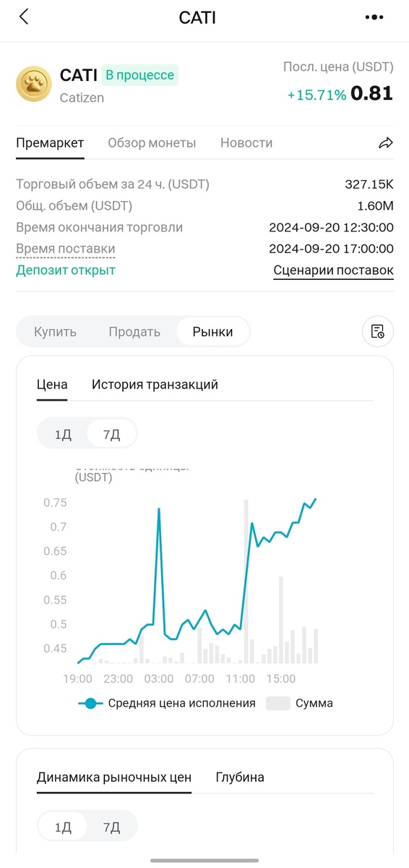Tap the back arrow icon

coord(24,17)
